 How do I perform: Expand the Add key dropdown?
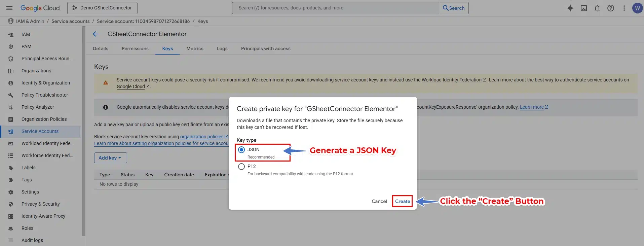click(x=110, y=158)
